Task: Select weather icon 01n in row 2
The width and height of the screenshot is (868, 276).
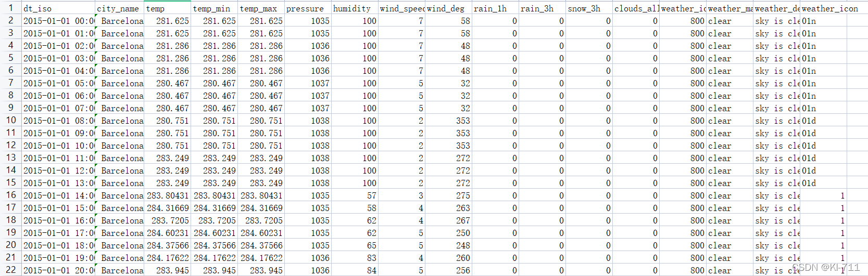Action: coord(823,21)
